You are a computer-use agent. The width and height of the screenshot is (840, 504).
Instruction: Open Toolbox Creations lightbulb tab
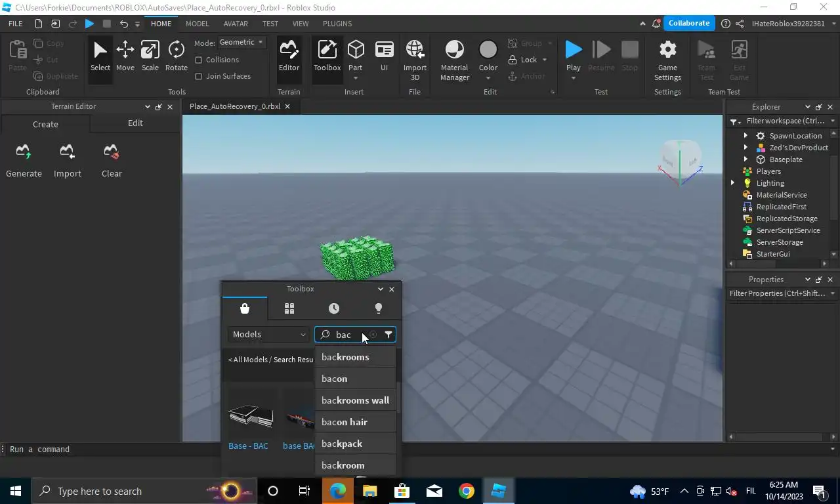point(379,308)
